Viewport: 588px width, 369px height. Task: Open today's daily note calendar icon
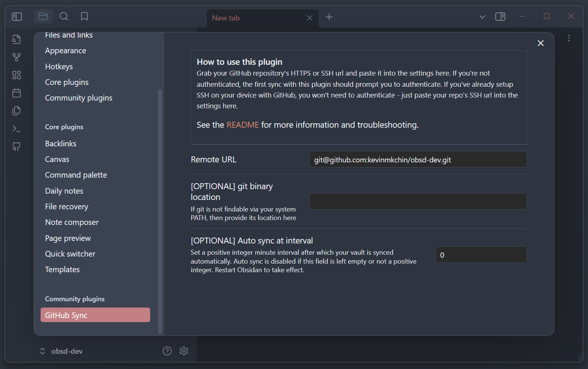[x=16, y=93]
